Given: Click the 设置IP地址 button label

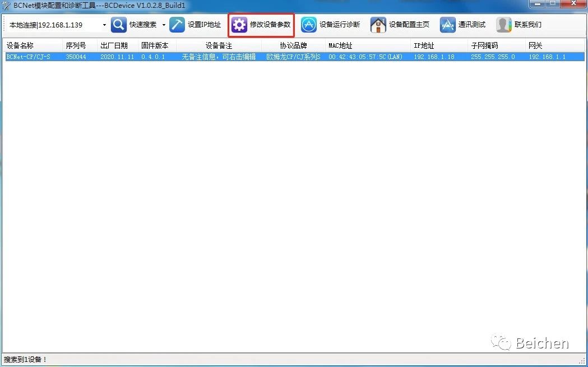Looking at the screenshot, I should click(205, 25).
